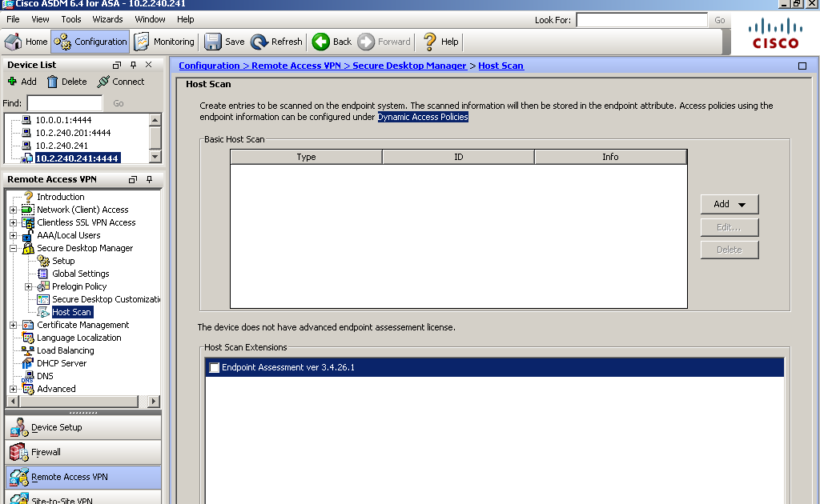This screenshot has width=820, height=504.
Task: Close the Device List panel
Action: [148, 64]
